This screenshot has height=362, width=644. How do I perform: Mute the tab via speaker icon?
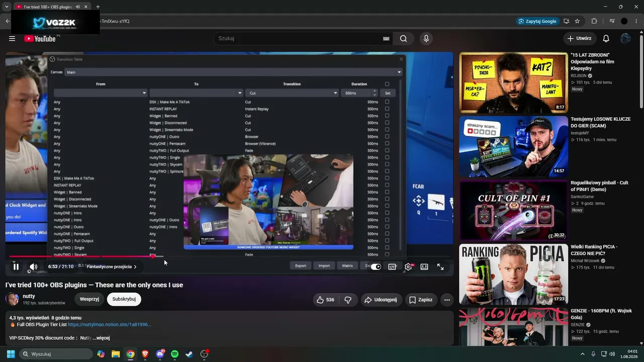coord(77,7)
